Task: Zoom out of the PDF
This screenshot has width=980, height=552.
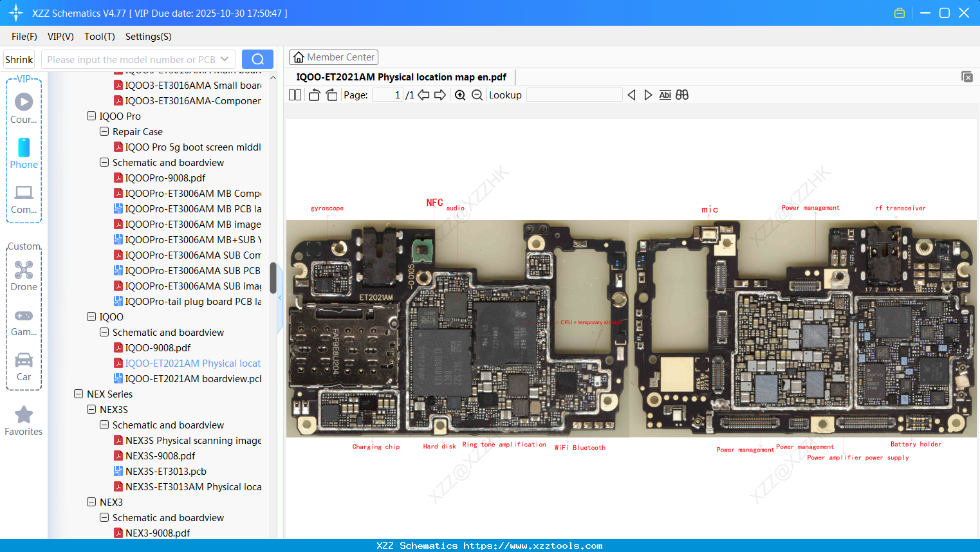Action: pos(477,95)
